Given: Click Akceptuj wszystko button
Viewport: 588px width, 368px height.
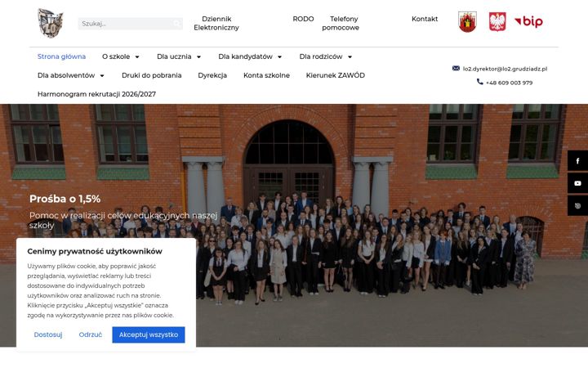Looking at the screenshot, I should pyautogui.click(x=149, y=334).
